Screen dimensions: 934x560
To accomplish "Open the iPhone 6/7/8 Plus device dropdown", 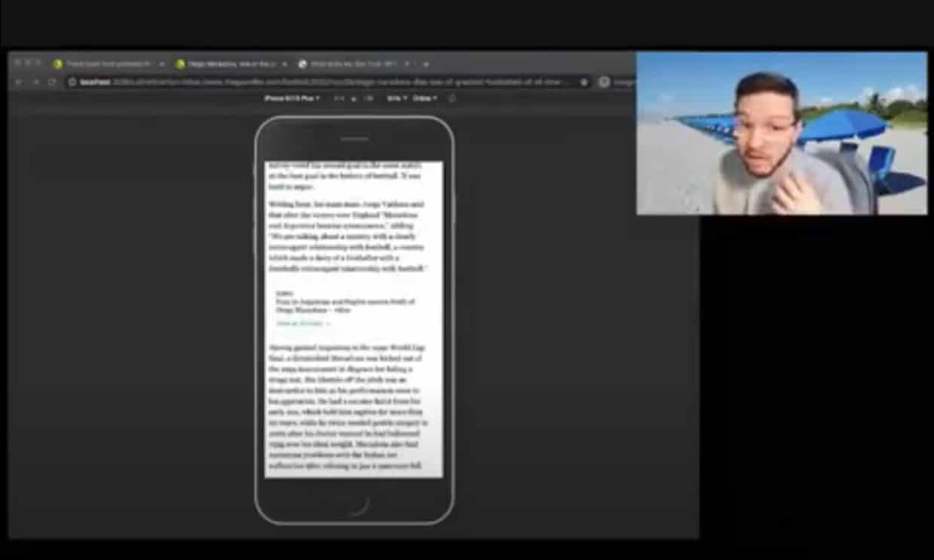I will pyautogui.click(x=291, y=98).
